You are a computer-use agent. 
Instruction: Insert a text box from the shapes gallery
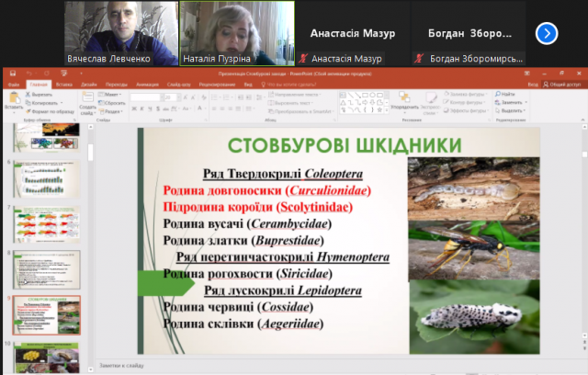[x=343, y=95]
